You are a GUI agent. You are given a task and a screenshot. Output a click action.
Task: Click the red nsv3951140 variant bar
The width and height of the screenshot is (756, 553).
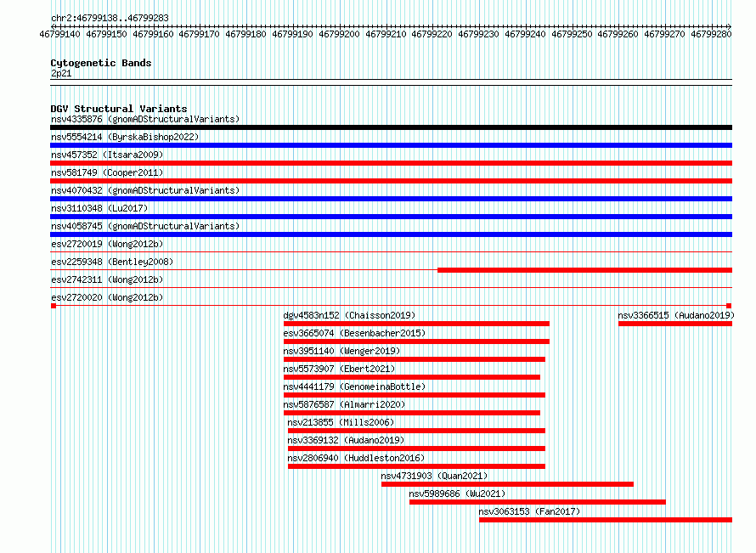click(415, 359)
